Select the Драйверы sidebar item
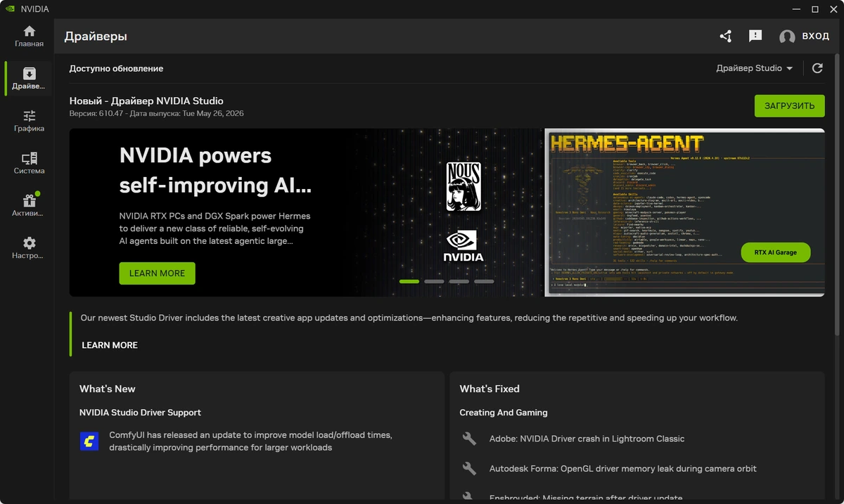The width and height of the screenshot is (844, 504). (x=29, y=79)
